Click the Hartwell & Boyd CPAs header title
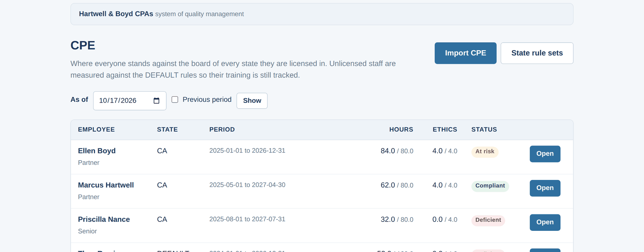The width and height of the screenshot is (644, 252). pyautogui.click(x=116, y=14)
